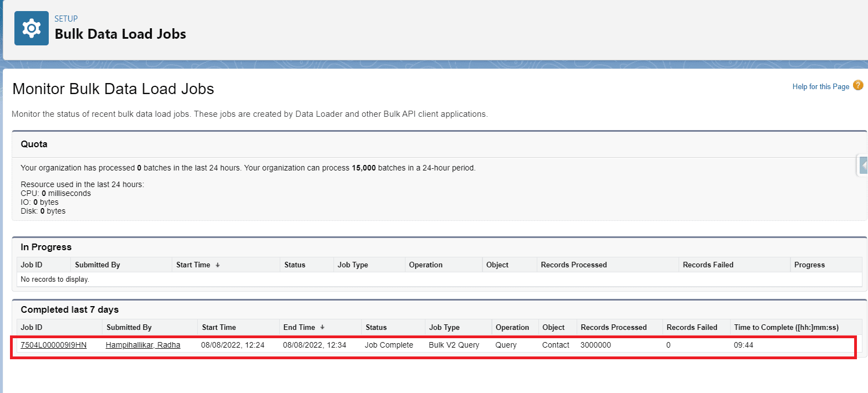Click Operation header in In Progress table

click(425, 265)
